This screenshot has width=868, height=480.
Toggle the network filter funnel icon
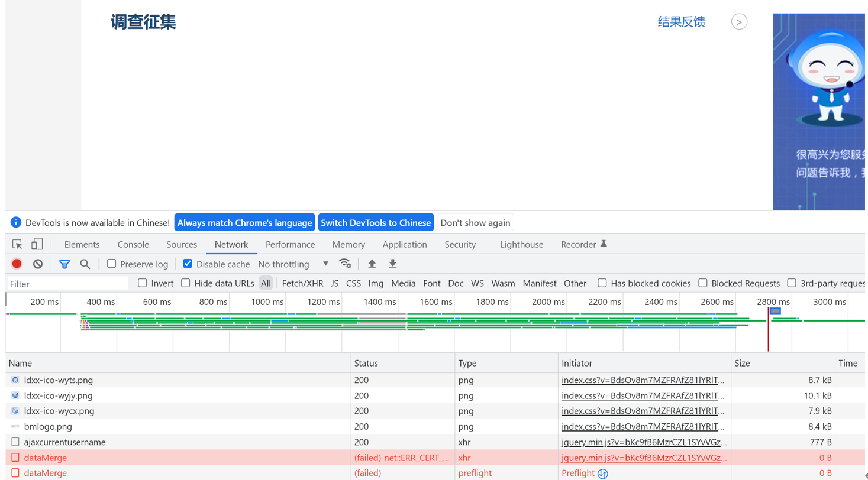point(64,264)
